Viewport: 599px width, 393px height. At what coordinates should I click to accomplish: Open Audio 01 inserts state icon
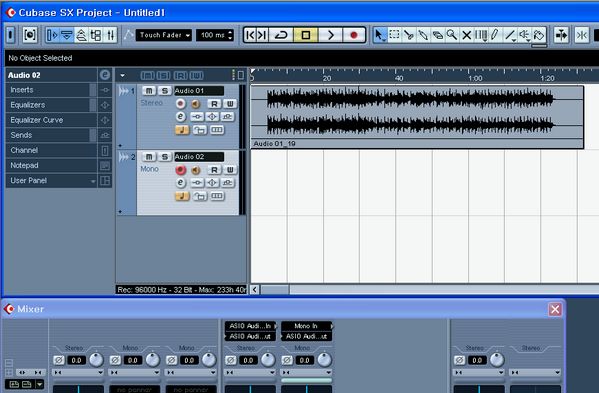[197, 117]
